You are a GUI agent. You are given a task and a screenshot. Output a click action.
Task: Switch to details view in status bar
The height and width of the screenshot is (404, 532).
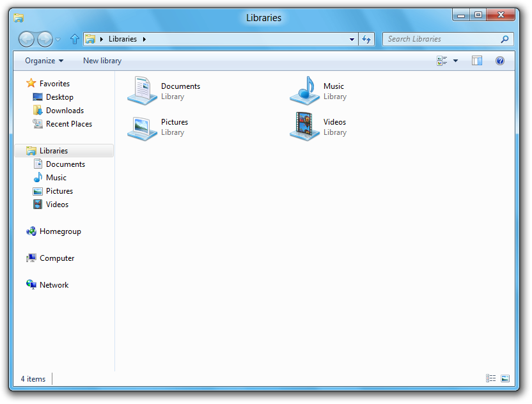point(490,378)
